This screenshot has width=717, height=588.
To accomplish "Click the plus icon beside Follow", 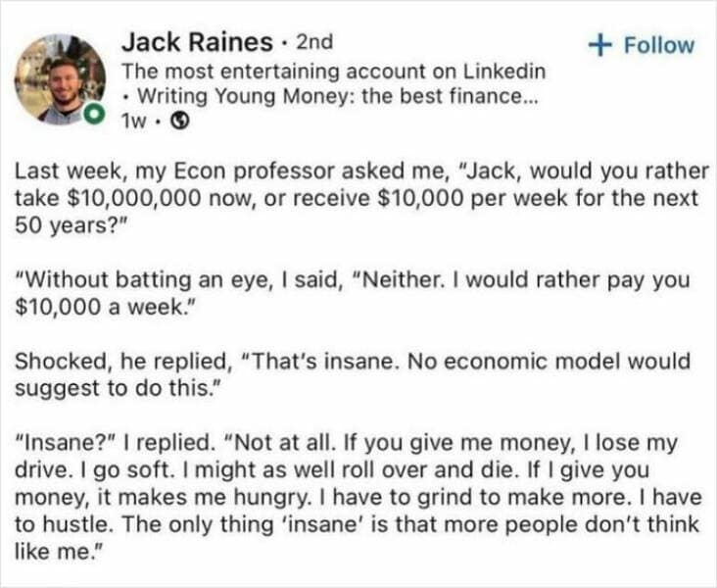I will tap(597, 45).
